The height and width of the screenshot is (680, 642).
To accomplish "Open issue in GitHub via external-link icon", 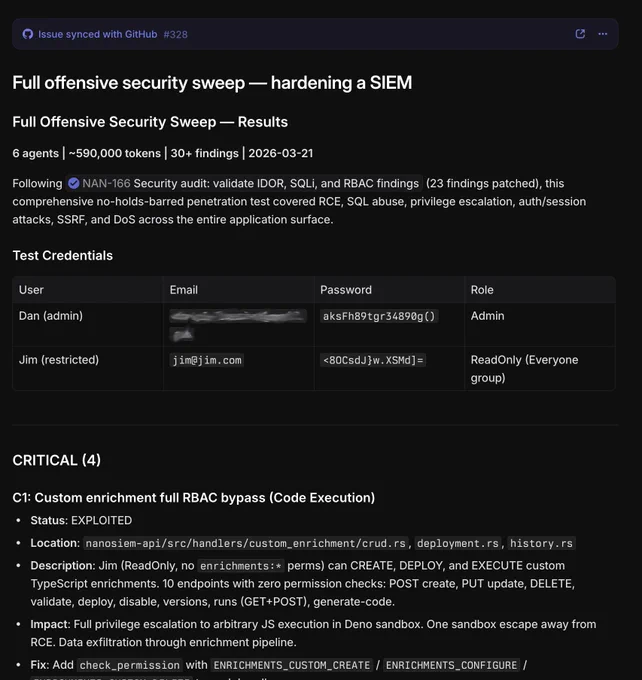I will click(x=580, y=34).
